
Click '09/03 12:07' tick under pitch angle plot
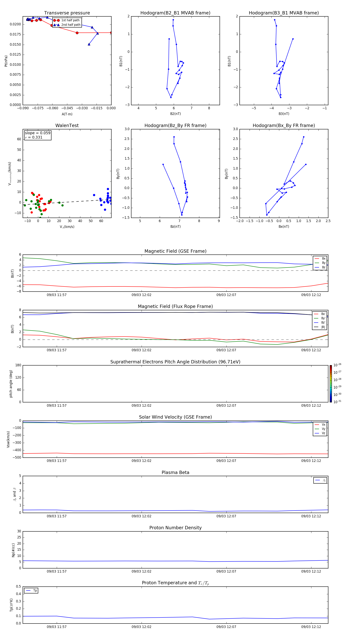coord(226,406)
